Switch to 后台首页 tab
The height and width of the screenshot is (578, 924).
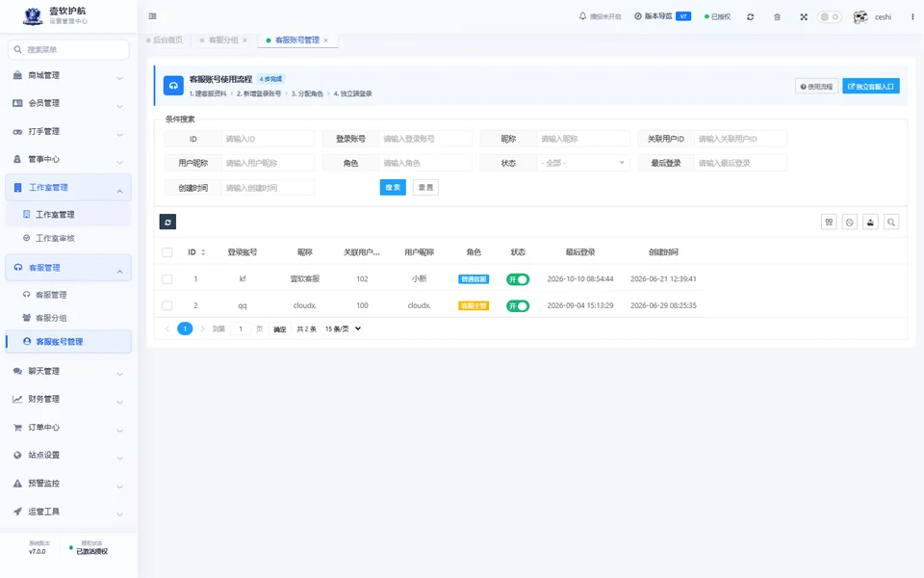165,40
